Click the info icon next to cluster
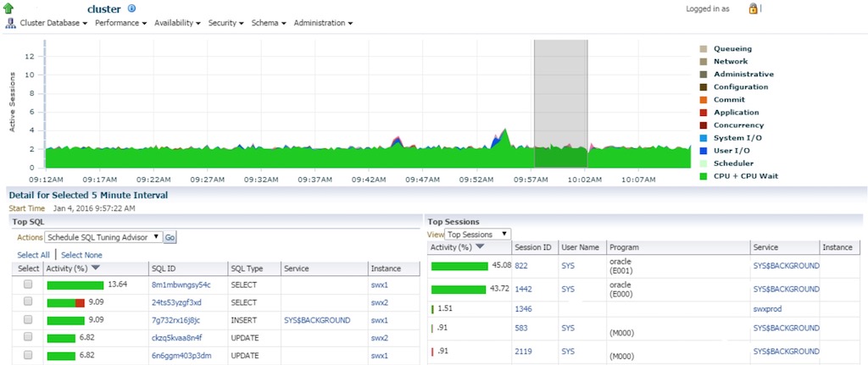 coord(131,8)
